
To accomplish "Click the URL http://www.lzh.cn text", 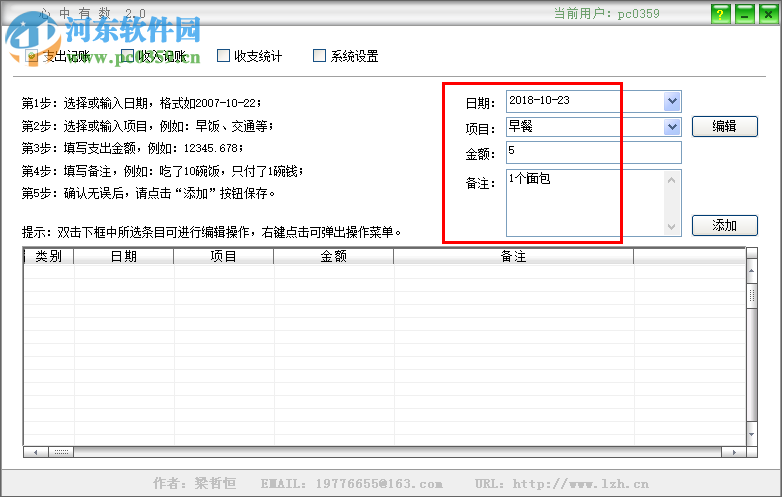I will [562, 484].
